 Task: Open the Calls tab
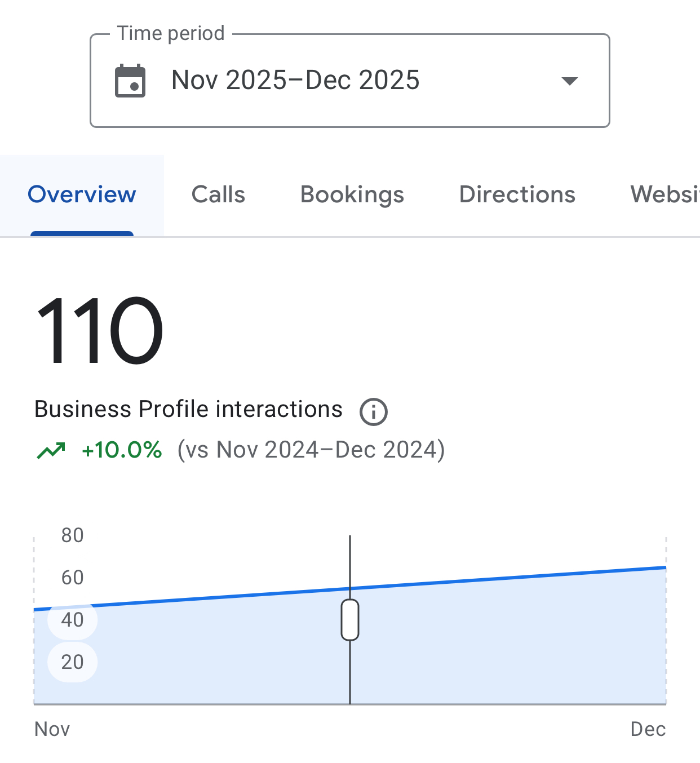pyautogui.click(x=218, y=194)
